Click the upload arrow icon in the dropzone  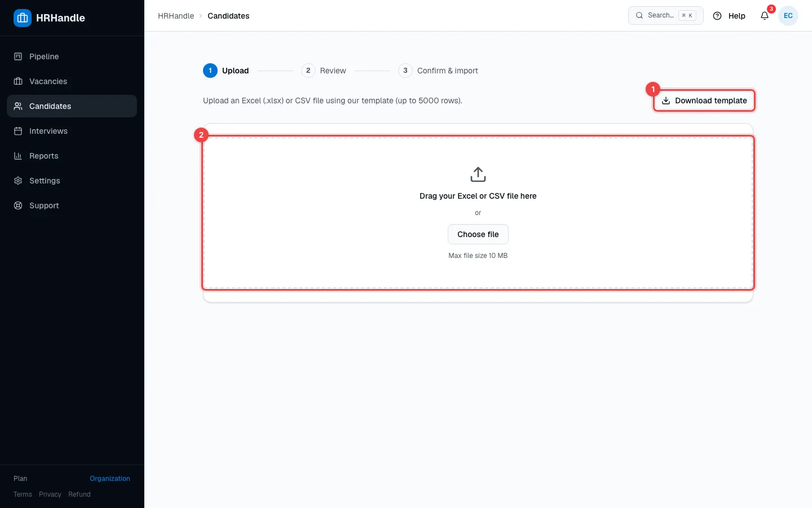click(x=478, y=174)
